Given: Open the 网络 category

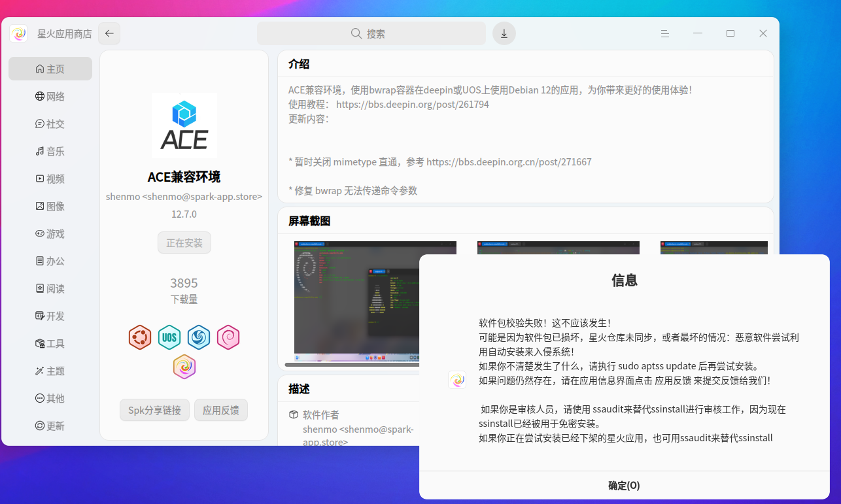Looking at the screenshot, I should pos(50,96).
